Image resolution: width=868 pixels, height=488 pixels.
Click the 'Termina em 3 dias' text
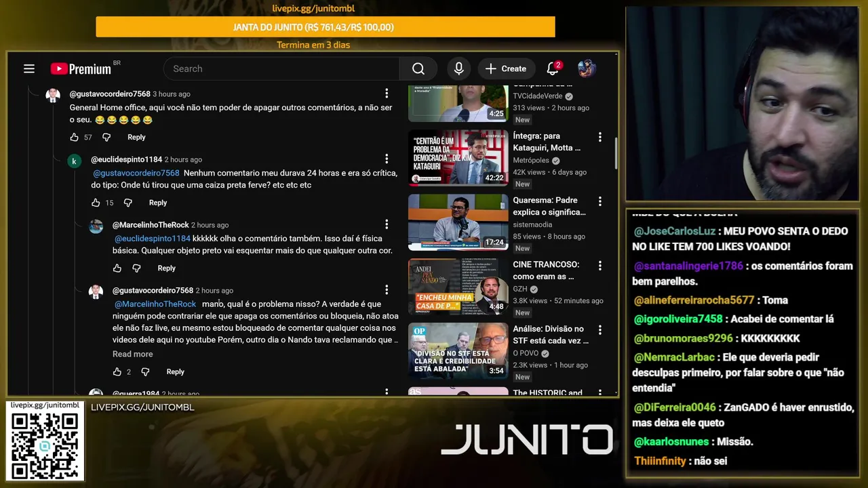click(x=313, y=45)
